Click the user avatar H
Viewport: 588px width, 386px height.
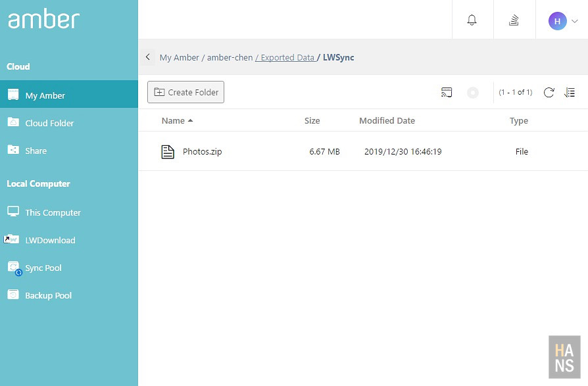(557, 21)
